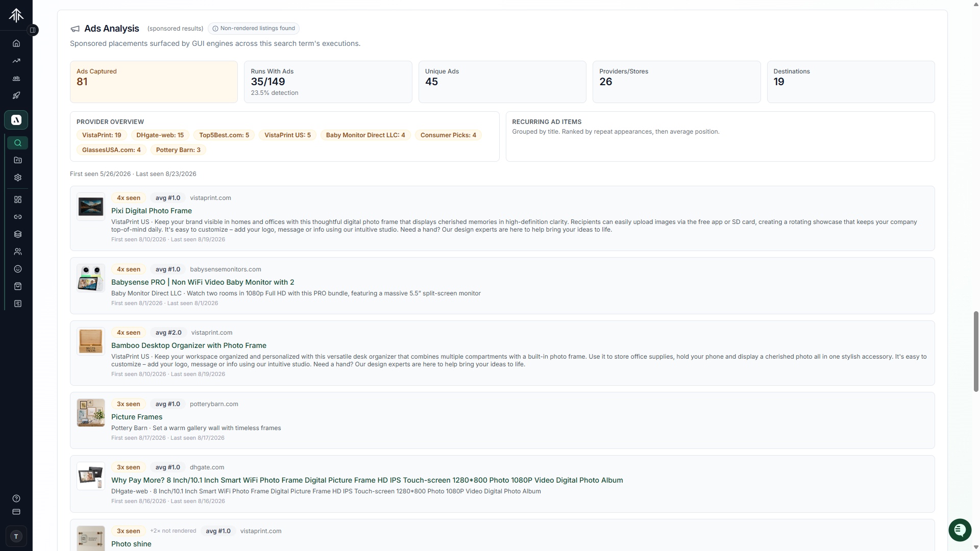Image resolution: width=980 pixels, height=551 pixels.
Task: Click '3x seen' badge on Picture Frames
Action: coord(129,404)
